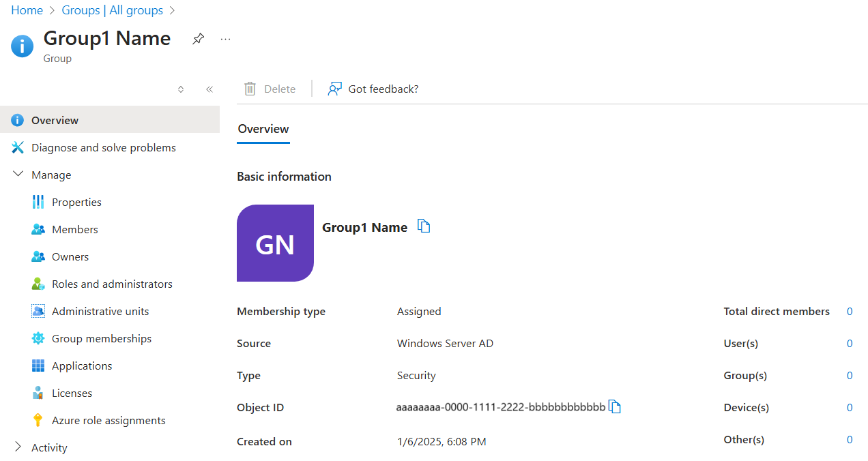868x461 pixels.
Task: Open the Owners page
Action: click(x=70, y=256)
